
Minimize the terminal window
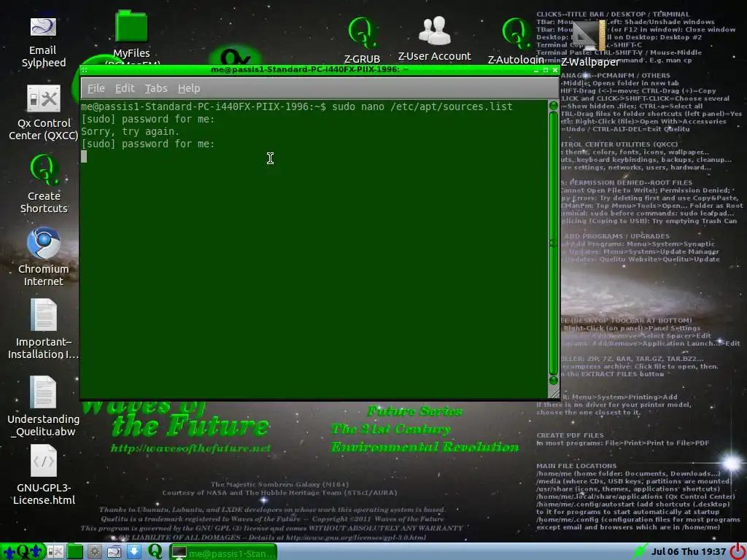click(x=536, y=70)
